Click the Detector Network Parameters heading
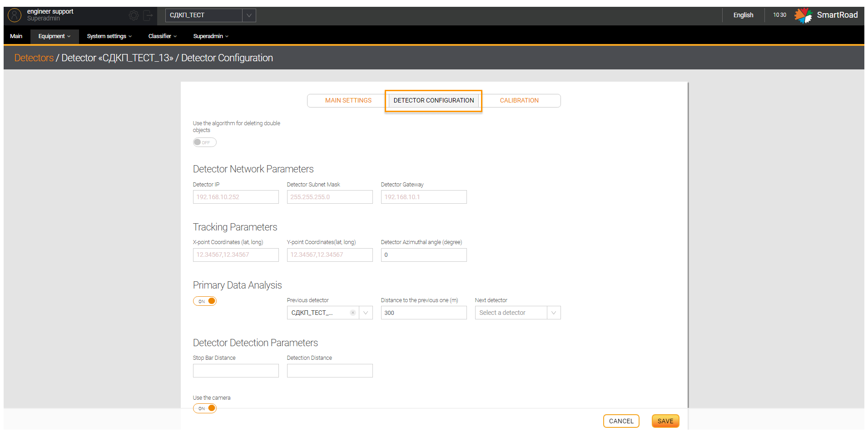The width and height of the screenshot is (868, 436). click(253, 169)
